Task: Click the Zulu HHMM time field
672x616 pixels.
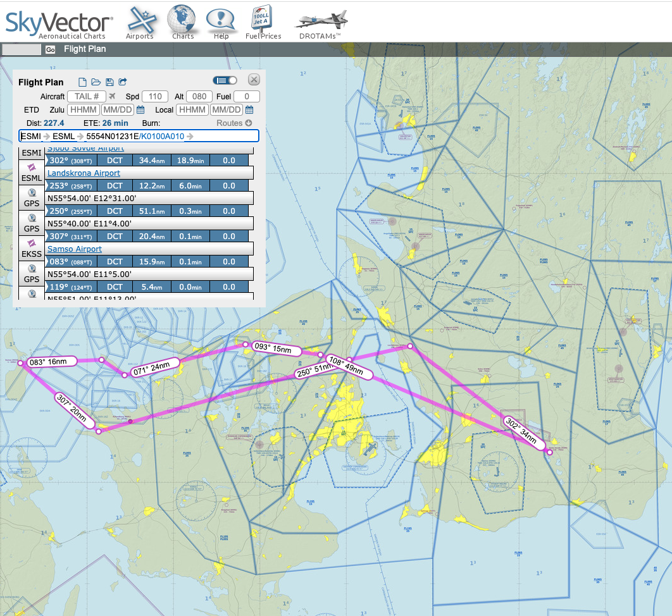Action: [84, 110]
